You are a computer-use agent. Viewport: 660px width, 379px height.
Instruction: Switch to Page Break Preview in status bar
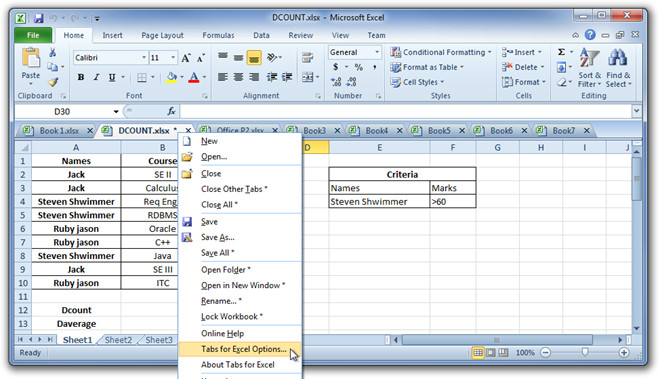[503, 353]
